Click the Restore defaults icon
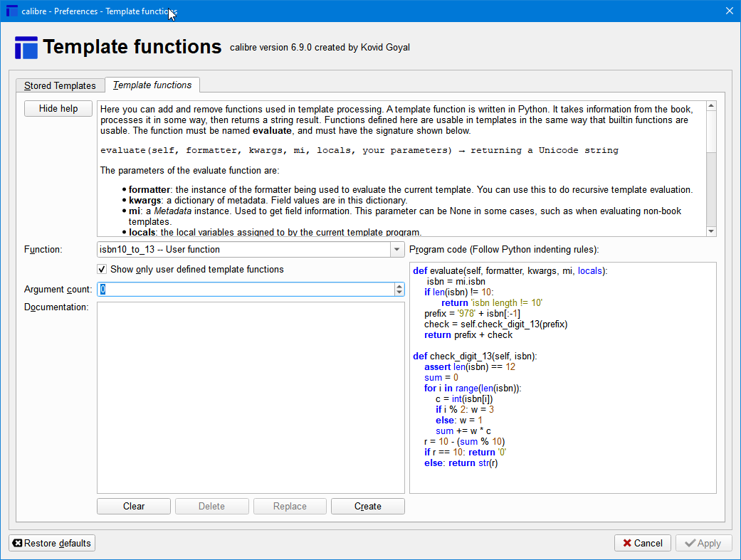Viewport: 741px width, 560px height. (18, 543)
